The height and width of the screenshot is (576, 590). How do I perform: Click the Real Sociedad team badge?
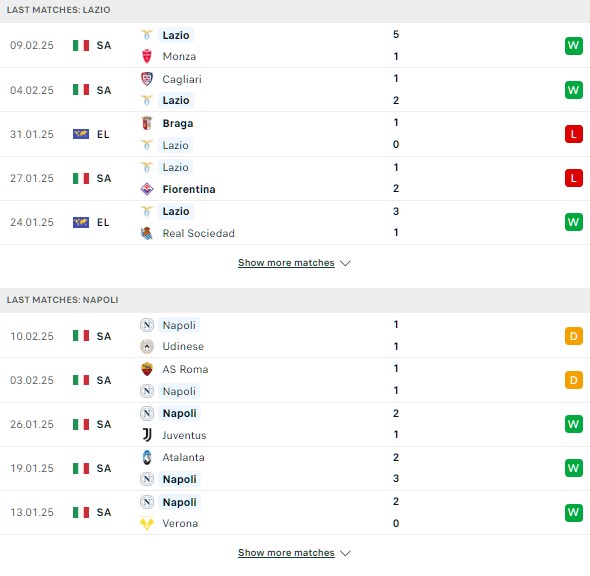147,233
